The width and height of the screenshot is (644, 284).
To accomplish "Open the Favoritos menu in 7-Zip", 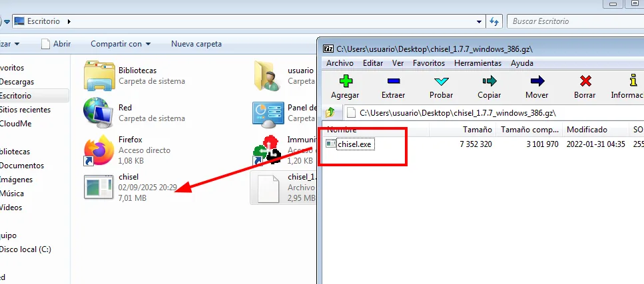I will 429,63.
